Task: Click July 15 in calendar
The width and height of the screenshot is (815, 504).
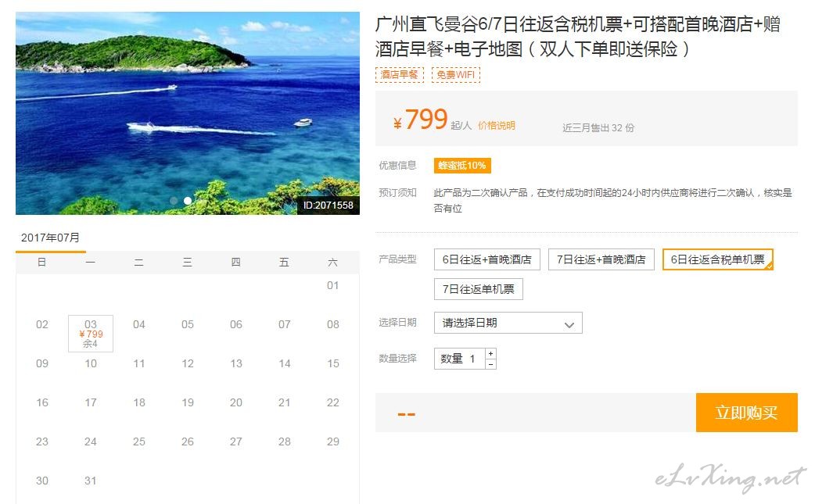Action: (x=332, y=363)
